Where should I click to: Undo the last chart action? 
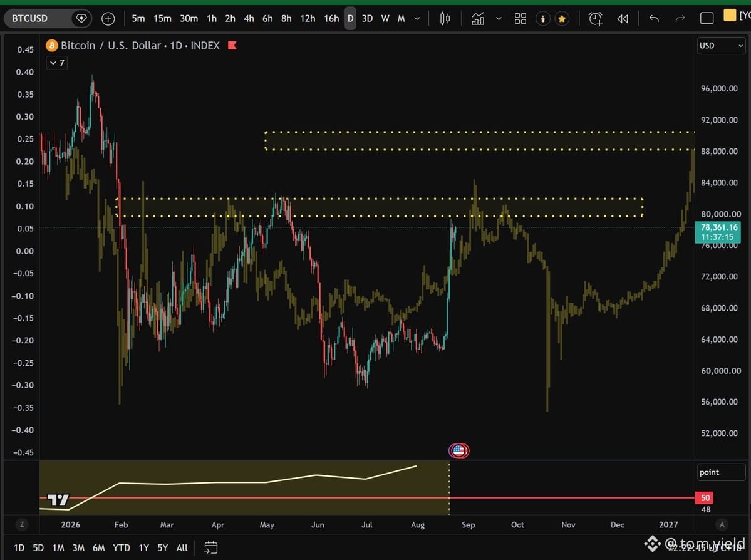coord(655,19)
